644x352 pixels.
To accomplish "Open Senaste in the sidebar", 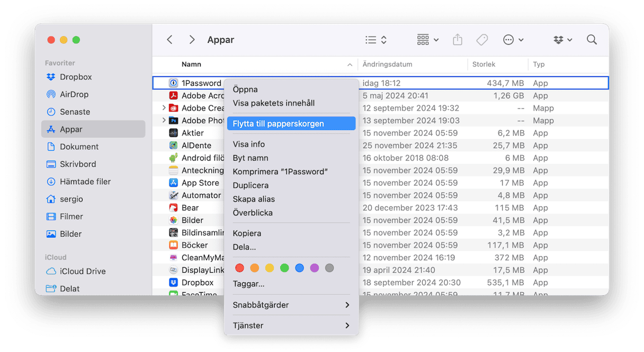I will (x=93, y=112).
